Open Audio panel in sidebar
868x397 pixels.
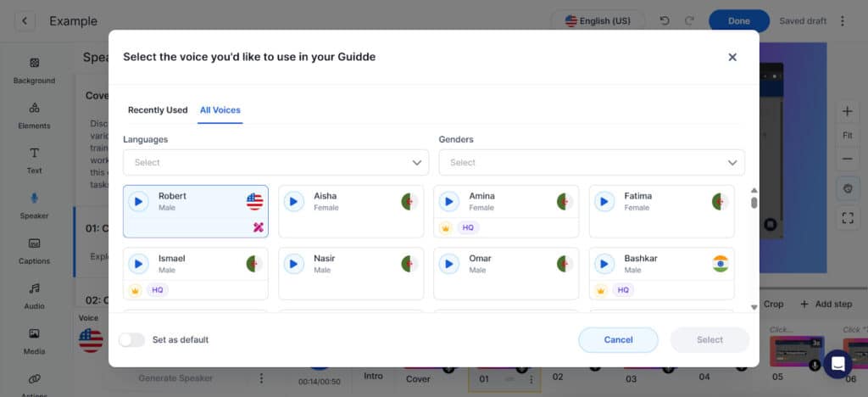pyautogui.click(x=34, y=296)
